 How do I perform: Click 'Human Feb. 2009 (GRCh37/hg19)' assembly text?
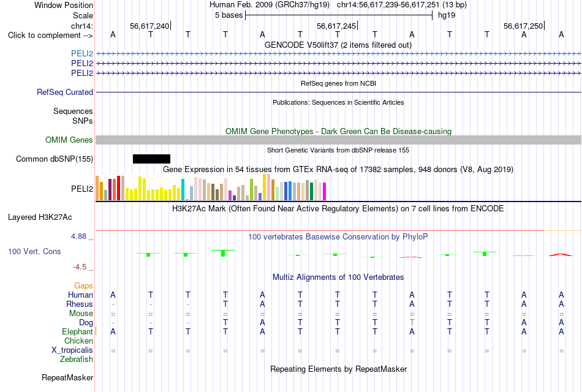point(270,5)
